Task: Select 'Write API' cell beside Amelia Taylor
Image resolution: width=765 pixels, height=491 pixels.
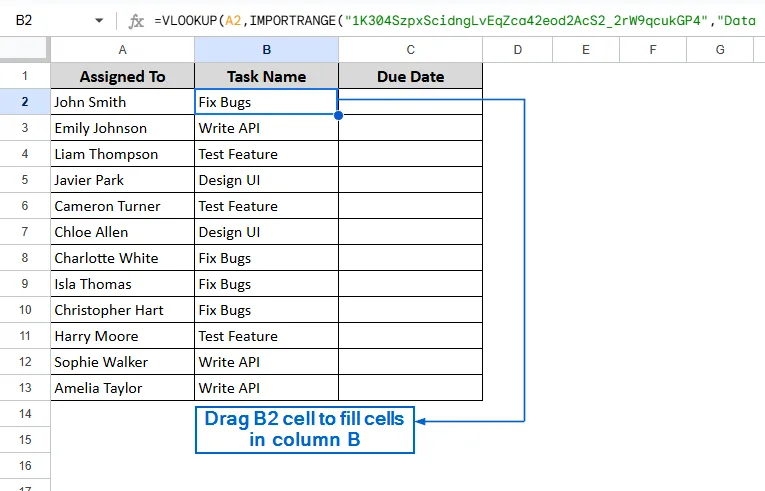Action: (266, 388)
